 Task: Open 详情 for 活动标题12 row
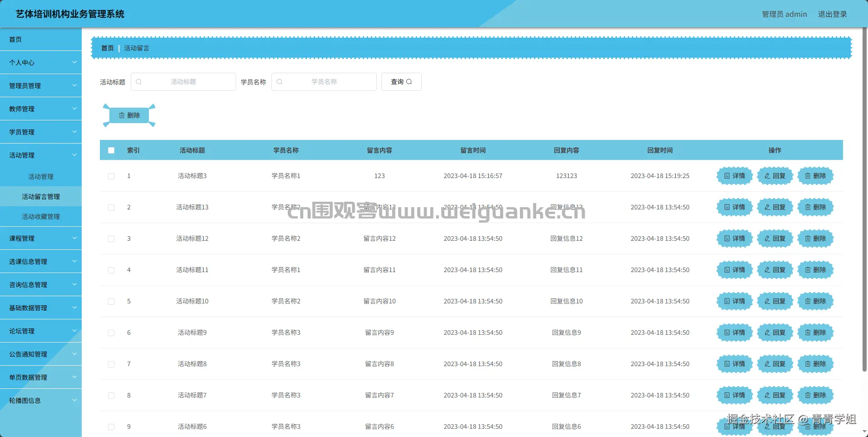tap(735, 238)
